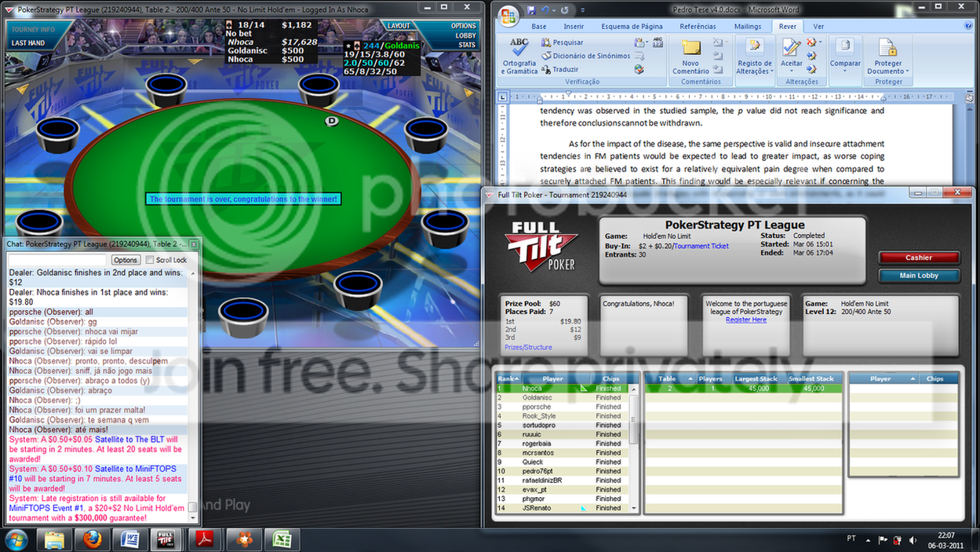The image size is (980, 552).
Task: Click the Register Here link
Action: [745, 320]
